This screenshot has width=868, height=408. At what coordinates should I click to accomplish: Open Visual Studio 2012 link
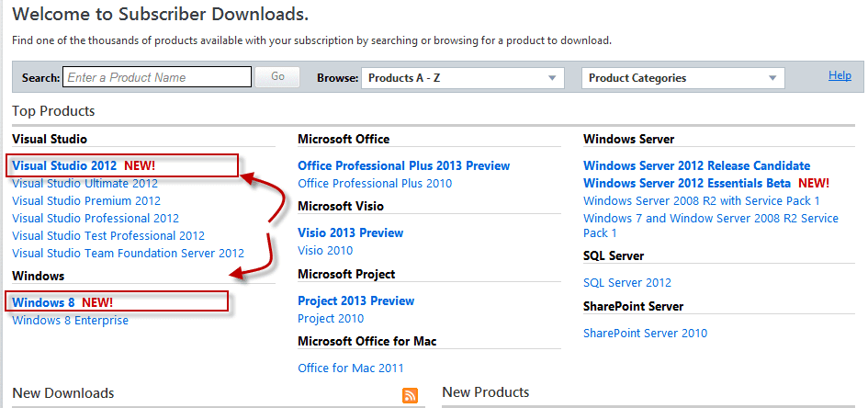pyautogui.click(x=64, y=166)
